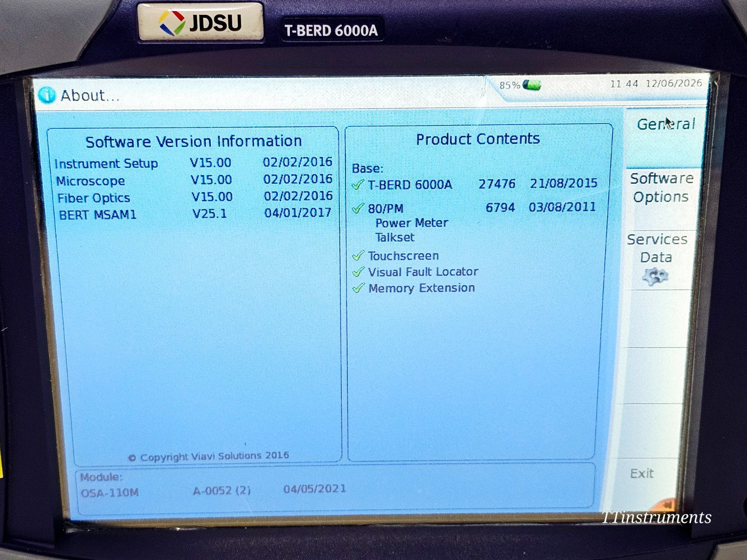This screenshot has width=747, height=560.
Task: Click Memory Extension entry text
Action: (x=422, y=288)
